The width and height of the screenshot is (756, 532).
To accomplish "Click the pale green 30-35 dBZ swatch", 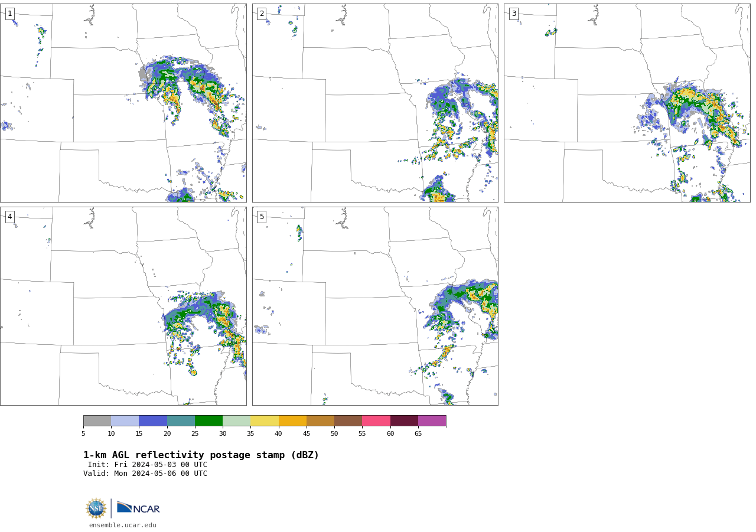I will point(237,420).
